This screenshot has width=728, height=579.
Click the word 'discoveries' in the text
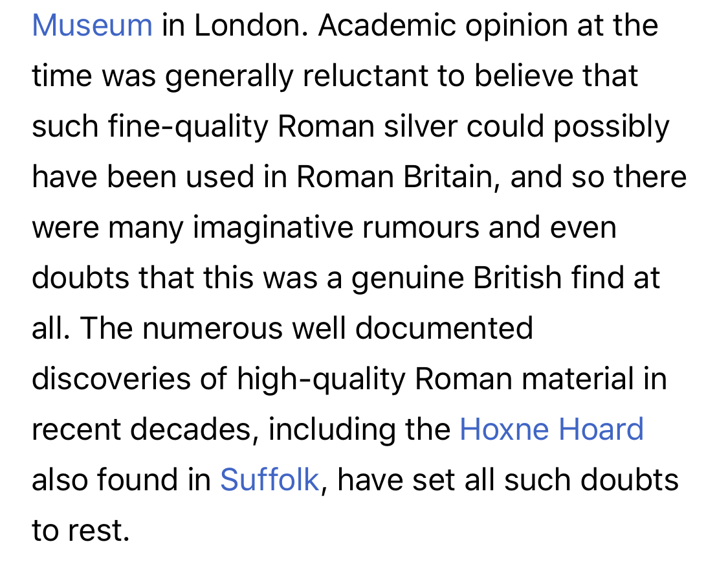111,378
